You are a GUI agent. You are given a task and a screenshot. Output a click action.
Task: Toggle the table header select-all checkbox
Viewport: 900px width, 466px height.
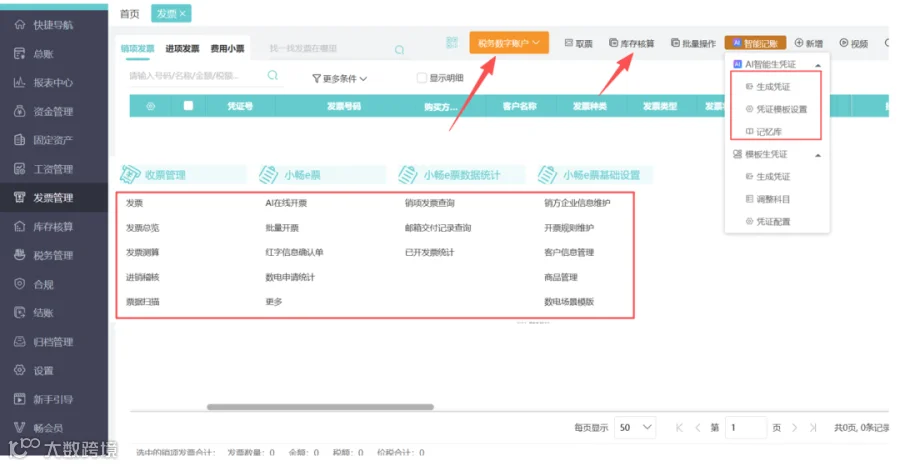[x=188, y=106]
